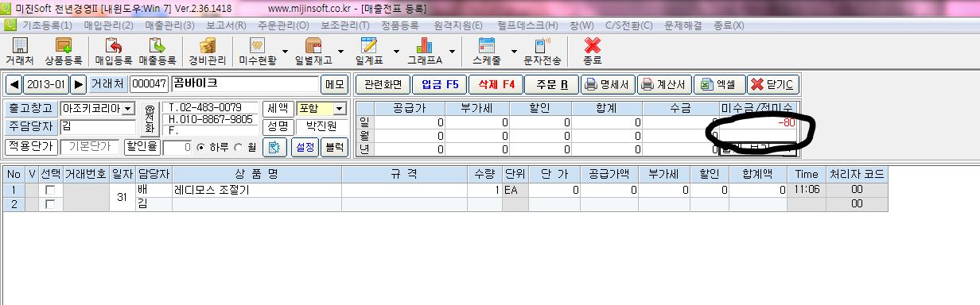Print 계산서 invoice button

pos(664,84)
